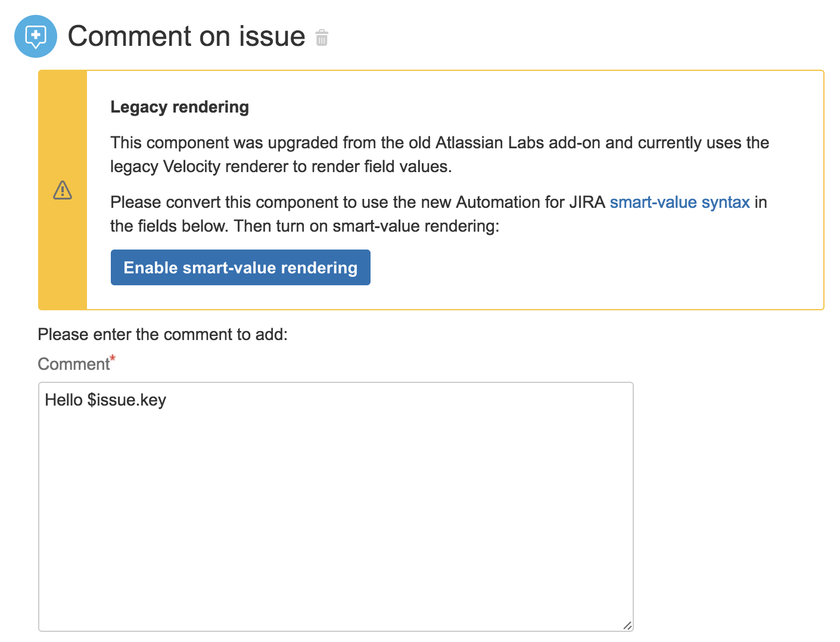This screenshot has height=642, width=840.
Task: Click 'Then turn on smart-value rendering' text
Action: (x=366, y=226)
